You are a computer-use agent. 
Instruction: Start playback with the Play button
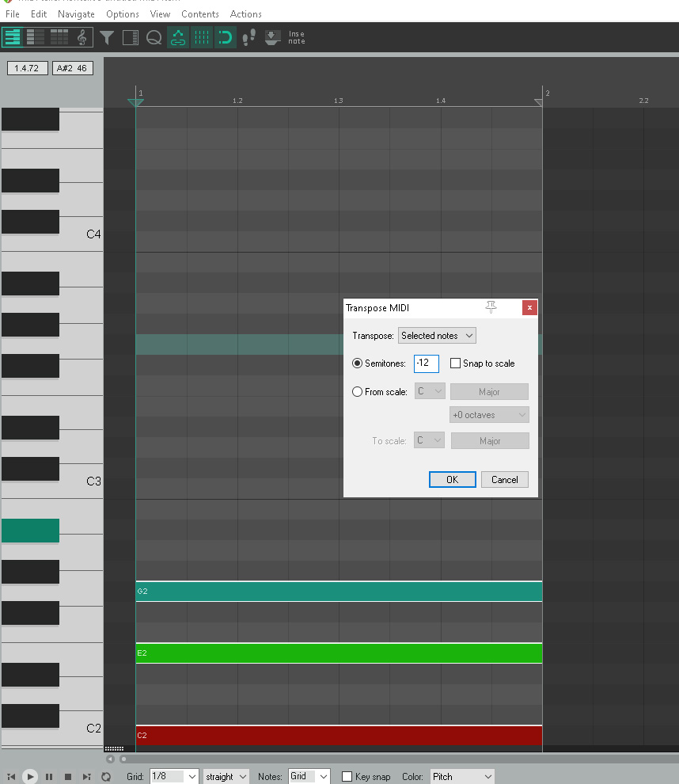click(x=30, y=777)
